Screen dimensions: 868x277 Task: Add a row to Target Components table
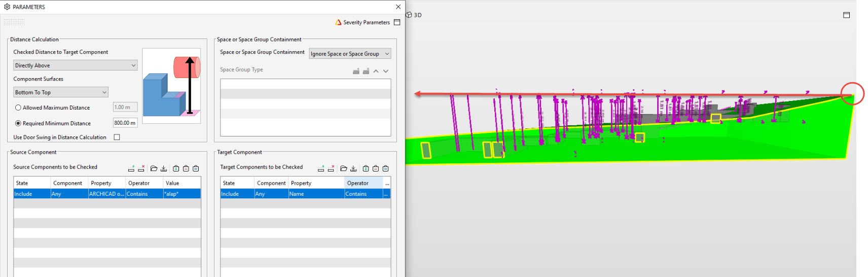pos(321,168)
